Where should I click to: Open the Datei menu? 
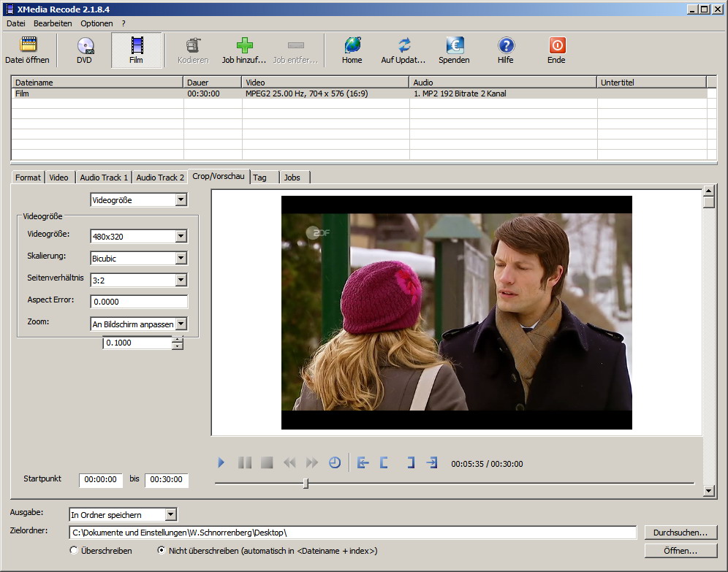(16, 23)
